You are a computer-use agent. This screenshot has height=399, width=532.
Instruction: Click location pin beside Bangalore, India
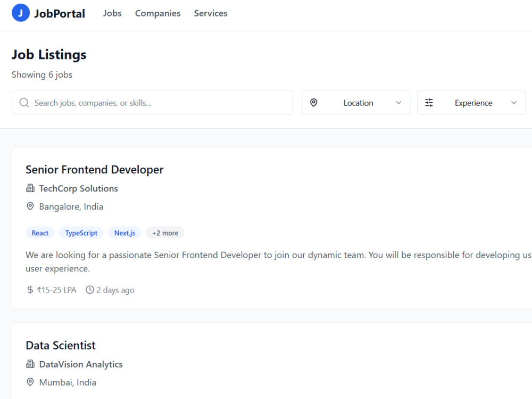coord(30,206)
